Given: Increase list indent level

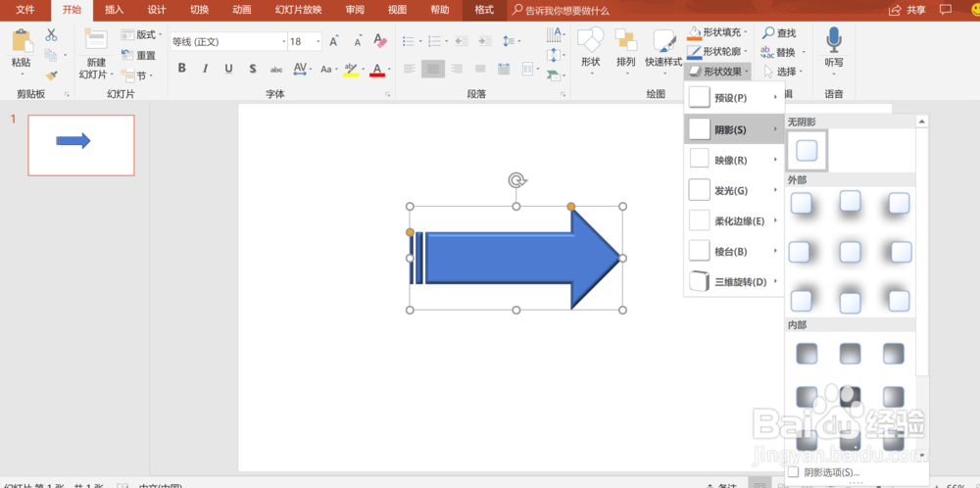Looking at the screenshot, I should pyautogui.click(x=484, y=41).
